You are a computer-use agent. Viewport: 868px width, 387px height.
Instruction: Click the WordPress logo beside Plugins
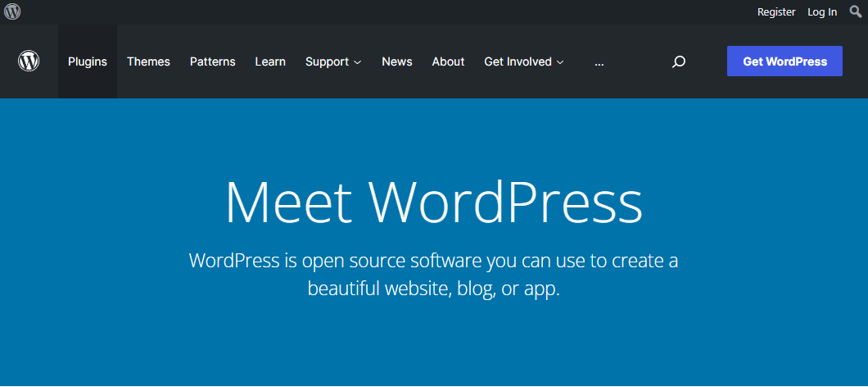tap(29, 61)
